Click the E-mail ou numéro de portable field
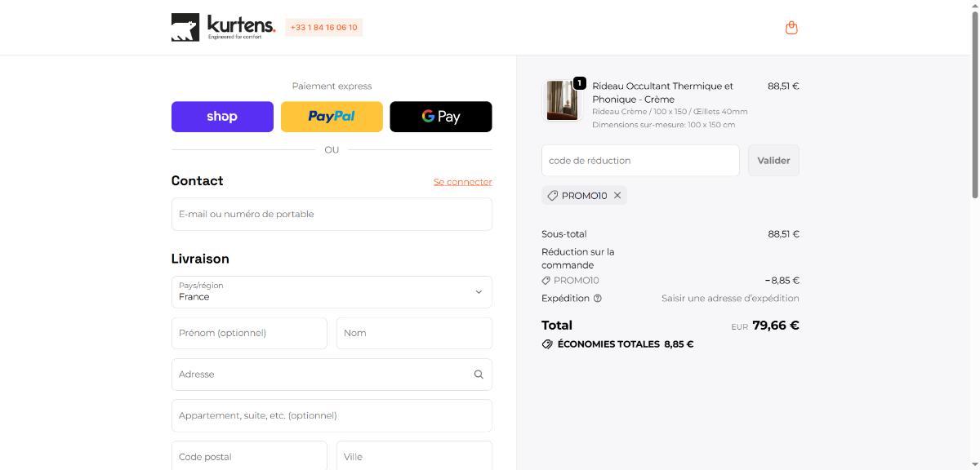The image size is (980, 470). [332, 215]
